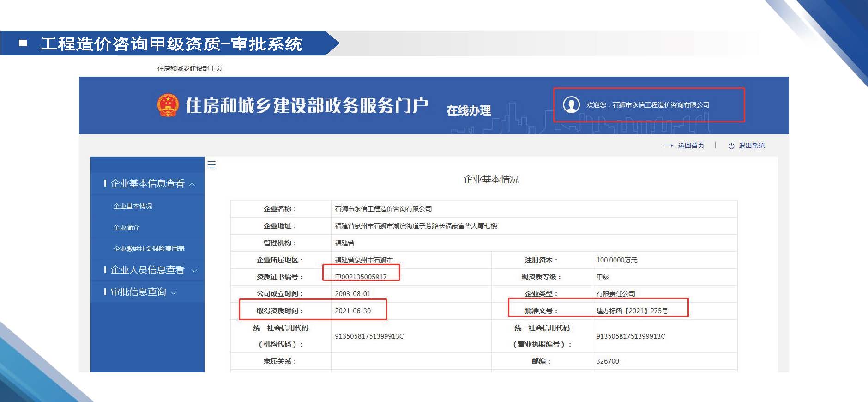Click the power icon beside 退出系统
The height and width of the screenshot is (402, 868).
pos(731,146)
